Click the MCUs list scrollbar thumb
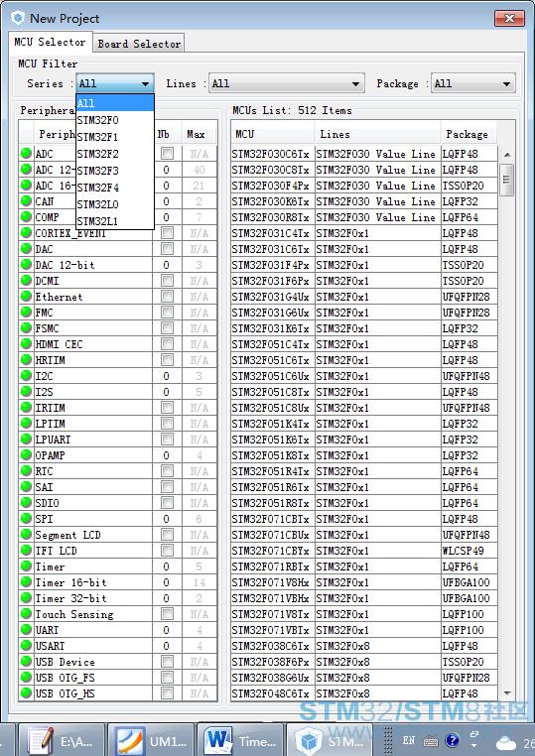 coord(507,180)
